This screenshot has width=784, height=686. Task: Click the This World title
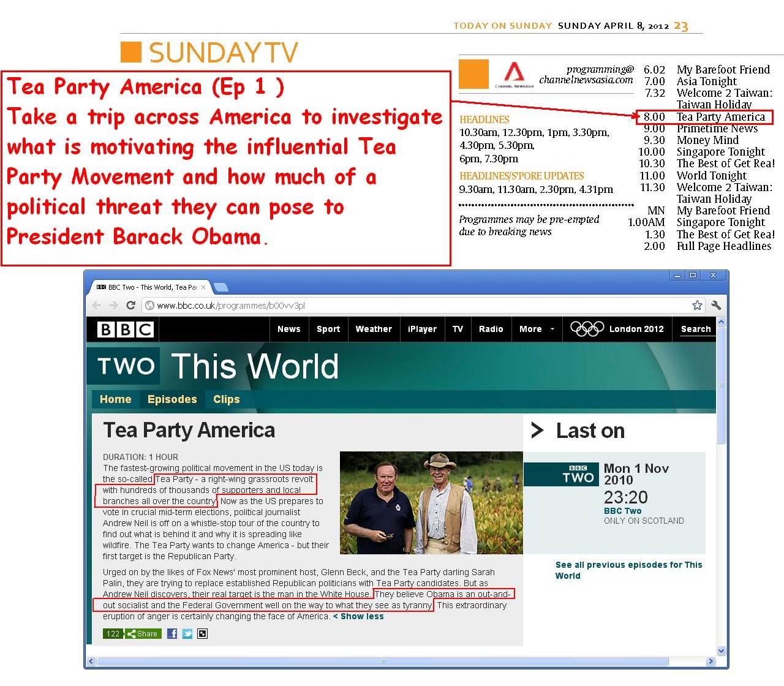(x=254, y=366)
